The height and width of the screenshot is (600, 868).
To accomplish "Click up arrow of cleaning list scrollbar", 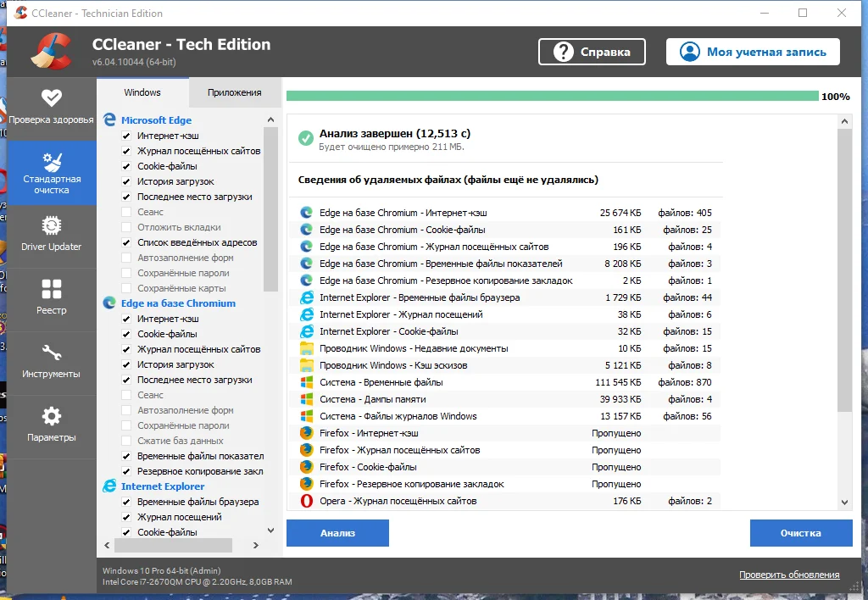I will coord(270,119).
